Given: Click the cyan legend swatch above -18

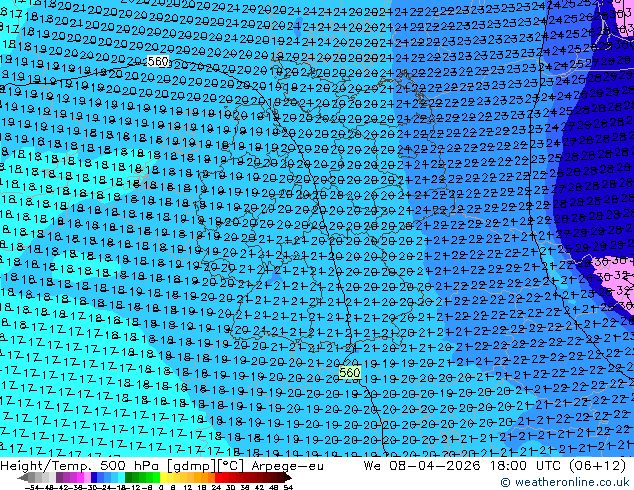Looking at the screenshot, I should (x=122, y=477).
